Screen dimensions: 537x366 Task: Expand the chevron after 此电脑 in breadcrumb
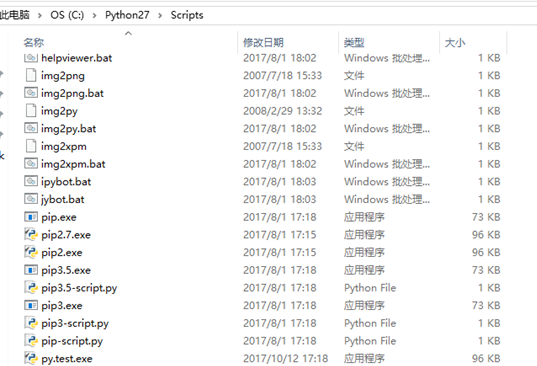coord(40,15)
